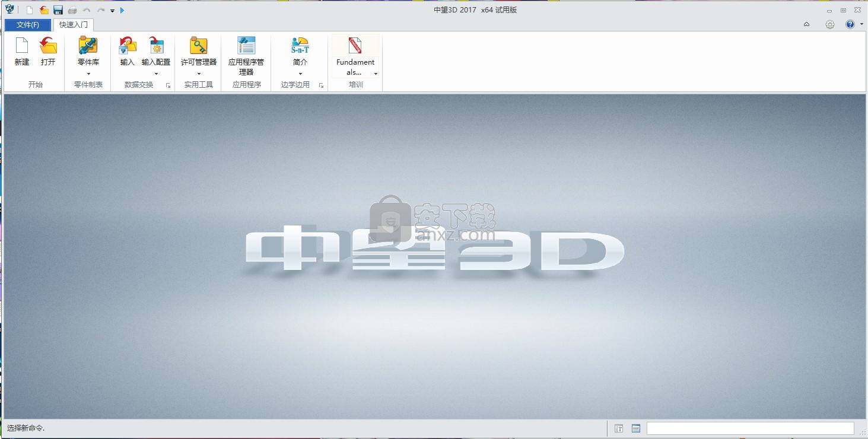Click the blue output window icon in status bar
The image size is (868, 439).
pos(636,428)
